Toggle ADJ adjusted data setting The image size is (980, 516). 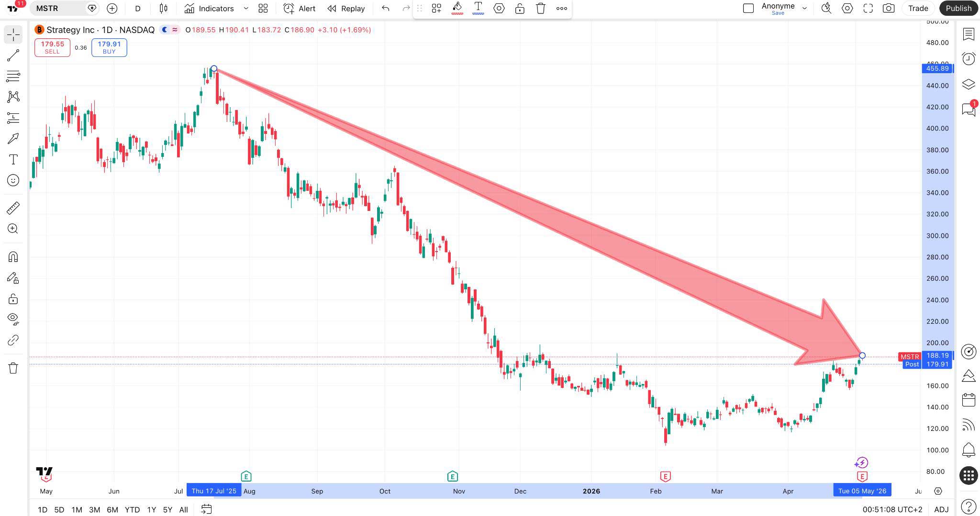pos(941,509)
